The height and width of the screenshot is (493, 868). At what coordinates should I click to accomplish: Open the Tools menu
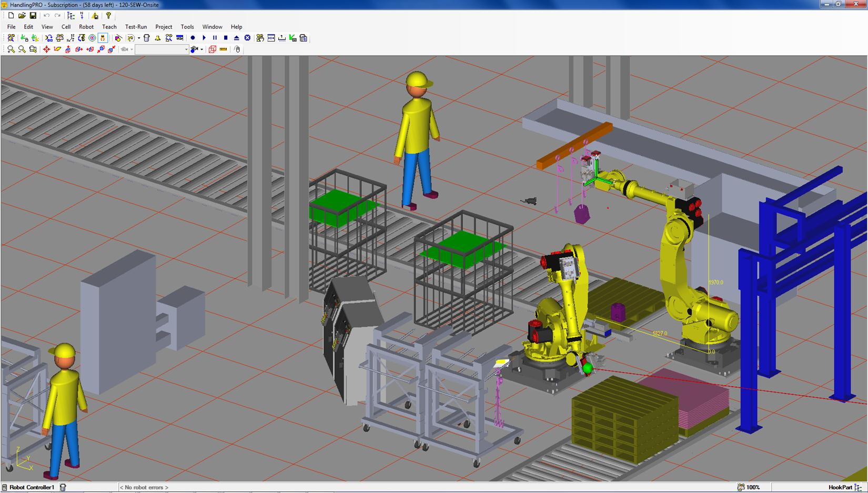coord(187,27)
